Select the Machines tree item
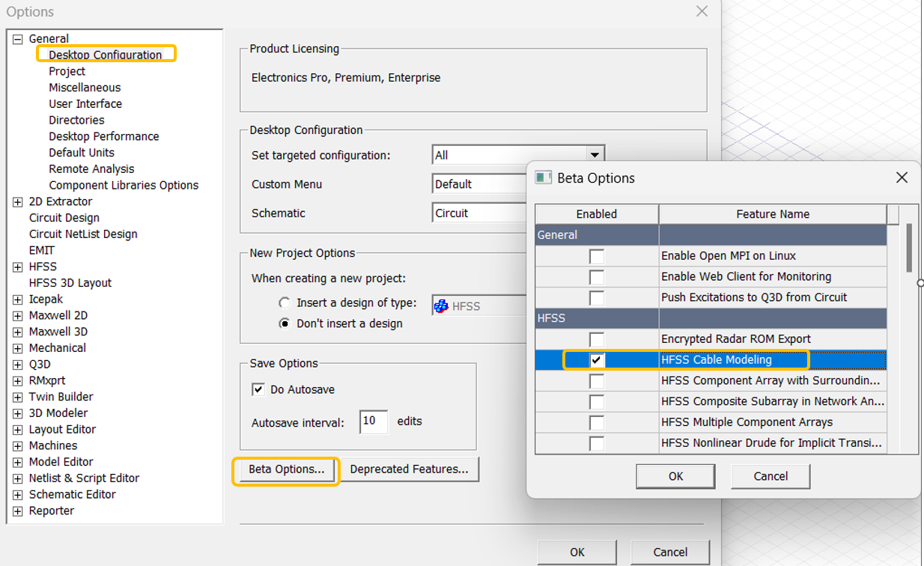Image resolution: width=924 pixels, height=566 pixels. (53, 446)
